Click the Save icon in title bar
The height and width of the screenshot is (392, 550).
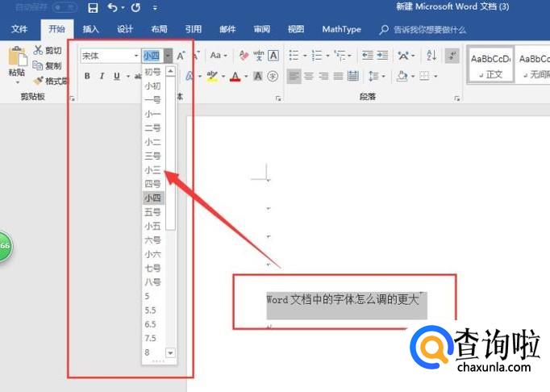pyautogui.click(x=93, y=8)
